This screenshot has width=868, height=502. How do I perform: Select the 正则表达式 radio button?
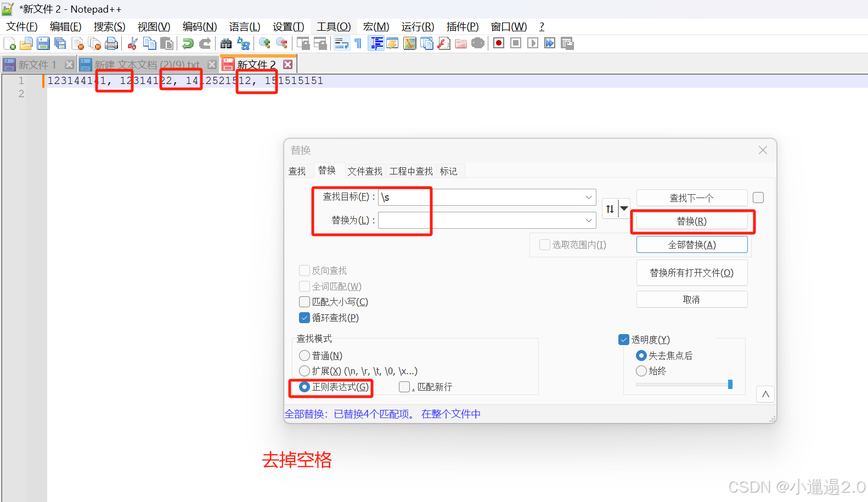pos(305,387)
